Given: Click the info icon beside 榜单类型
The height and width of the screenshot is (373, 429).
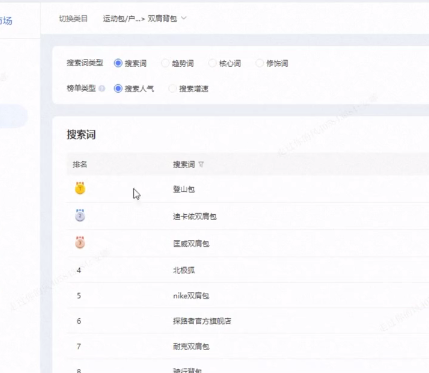Looking at the screenshot, I should (102, 89).
